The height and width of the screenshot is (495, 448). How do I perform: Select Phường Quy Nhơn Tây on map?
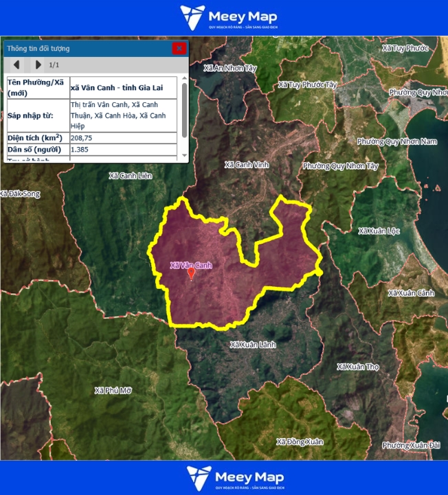(341, 166)
